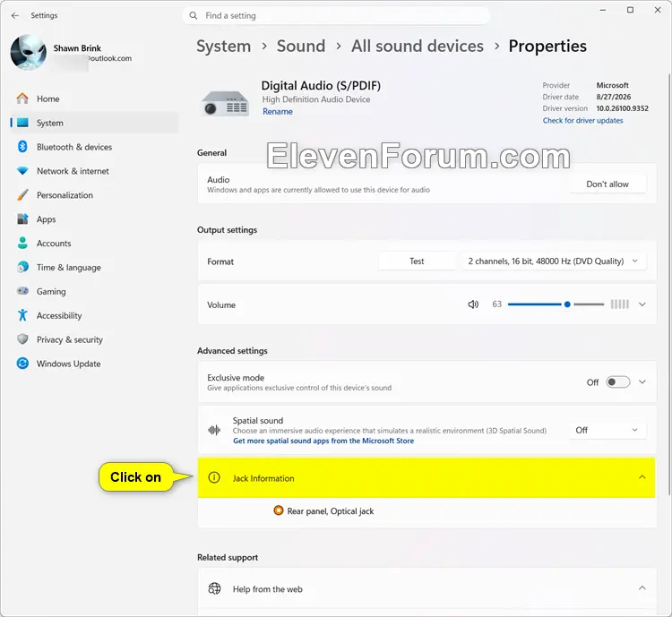Expand the Volume channel balance chevron
The width and height of the screenshot is (672, 617).
pyautogui.click(x=642, y=304)
